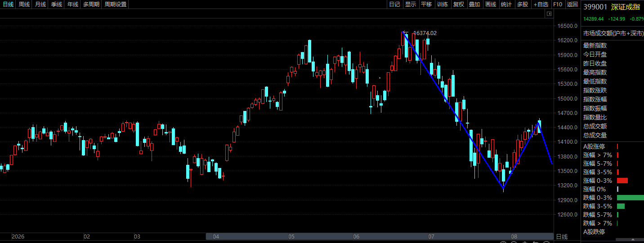
Task: Open the 多股 multi-stock view
Action: pyautogui.click(x=523, y=4)
